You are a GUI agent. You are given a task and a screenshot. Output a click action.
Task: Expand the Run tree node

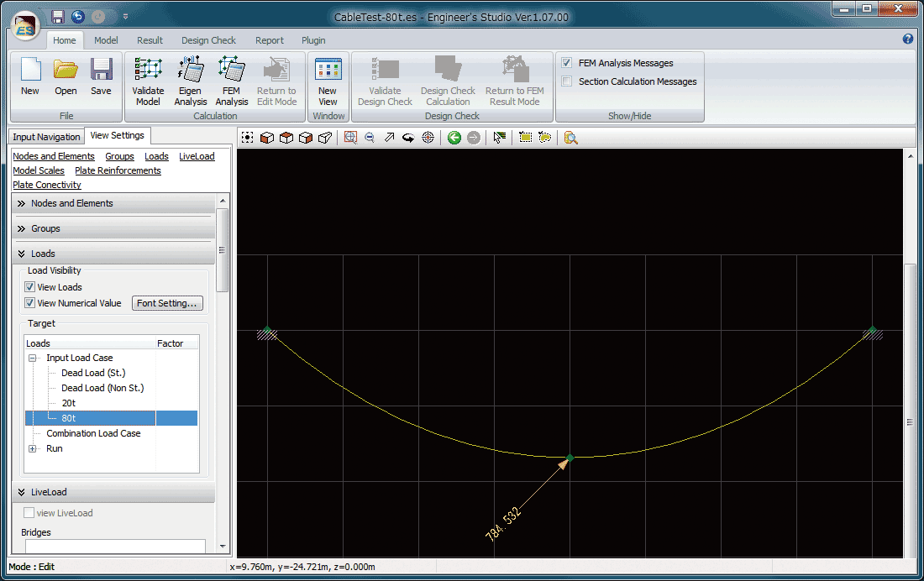pos(33,448)
